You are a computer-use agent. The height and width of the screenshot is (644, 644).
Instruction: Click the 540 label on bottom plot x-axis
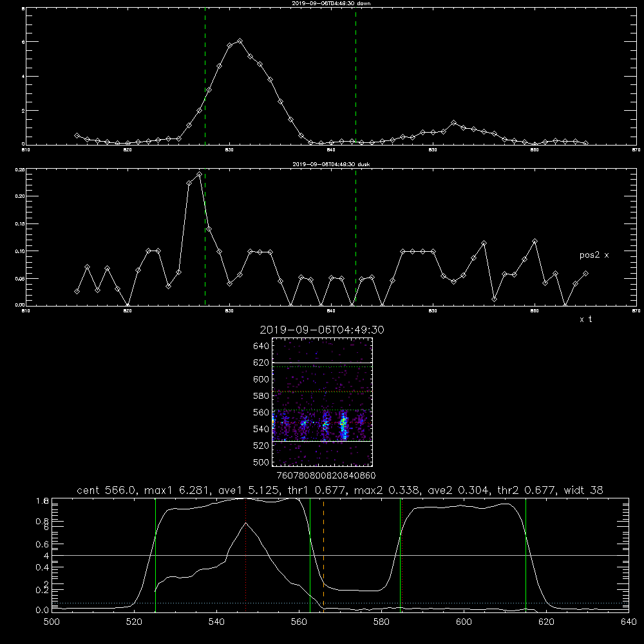tap(216, 622)
